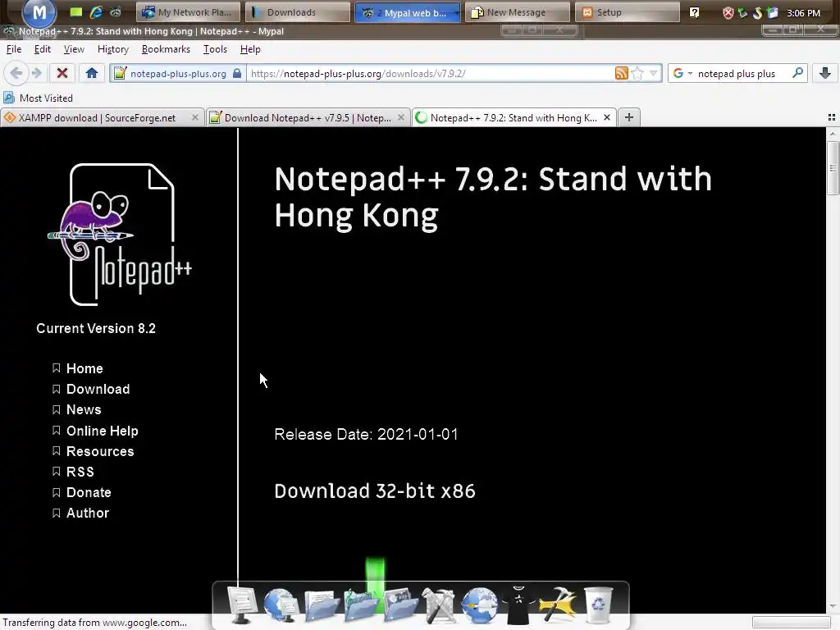
Task: Open My Computer icon in the dock
Action: click(x=242, y=605)
